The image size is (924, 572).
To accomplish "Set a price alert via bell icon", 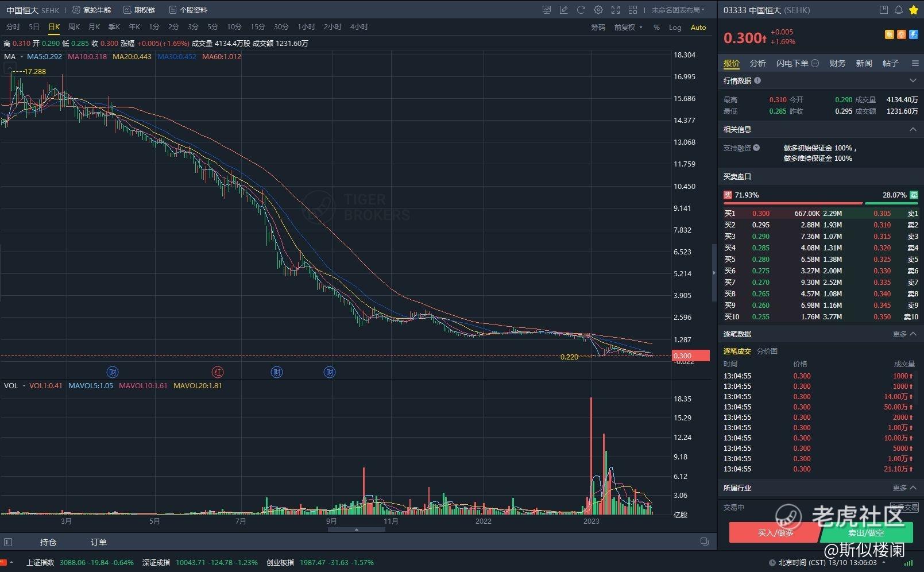I will [899, 10].
